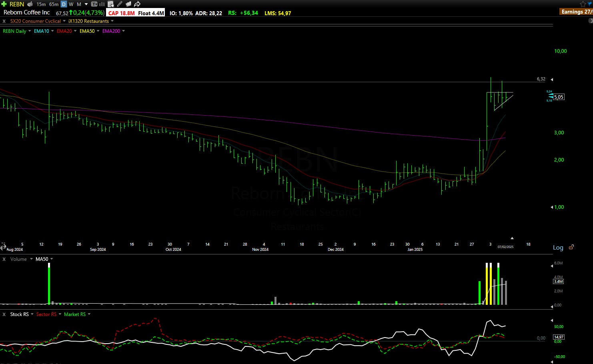Open the EMA10 indicator dropdown
Image resolution: width=593 pixels, height=364 pixels.
click(x=52, y=31)
